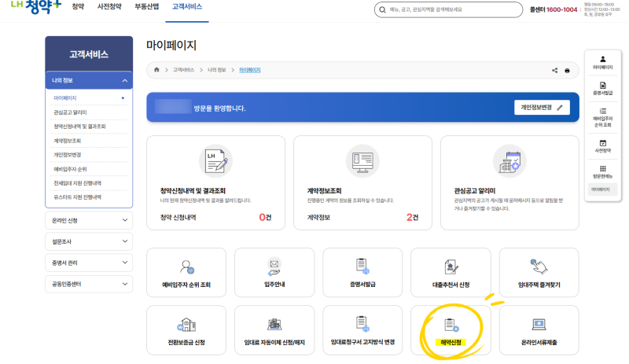This screenshot has width=629, height=364.
Task: Expand 공동인증센터 sidebar section
Action: [x=89, y=284]
